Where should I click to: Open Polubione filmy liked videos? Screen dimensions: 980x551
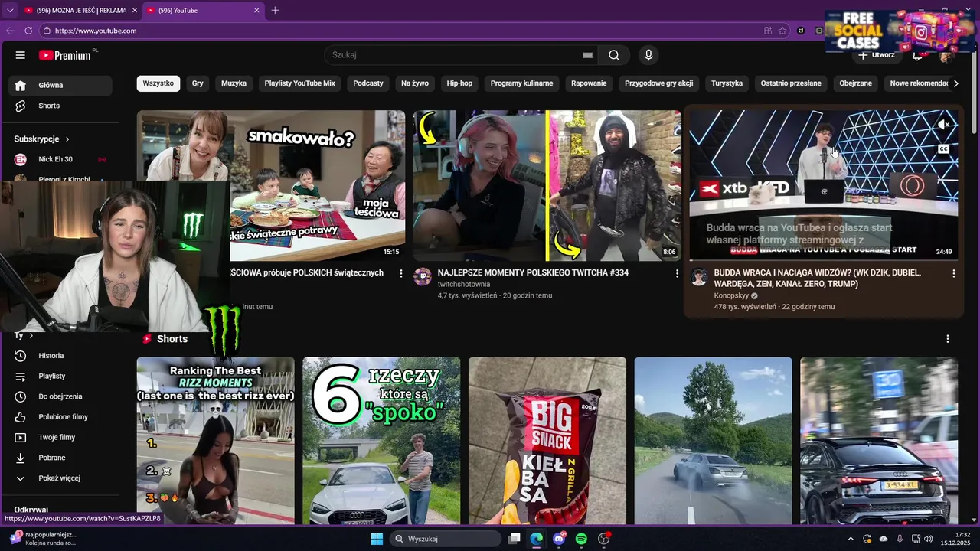coord(61,417)
